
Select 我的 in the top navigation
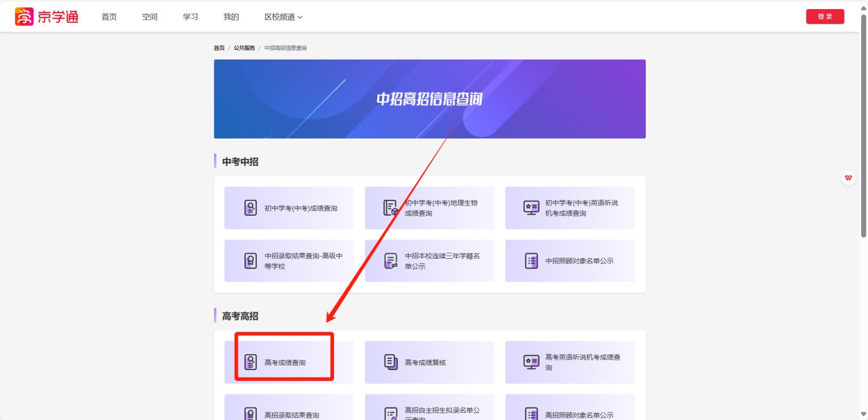coord(231,17)
